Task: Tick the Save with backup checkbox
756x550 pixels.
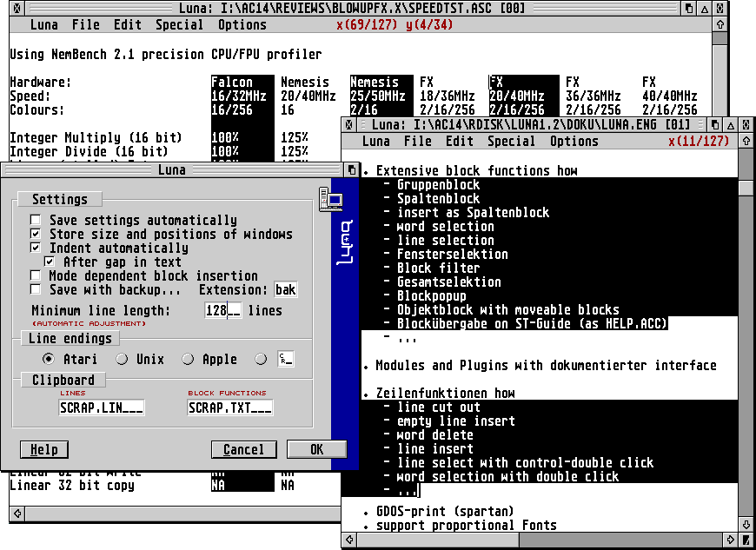Action: click(36, 289)
